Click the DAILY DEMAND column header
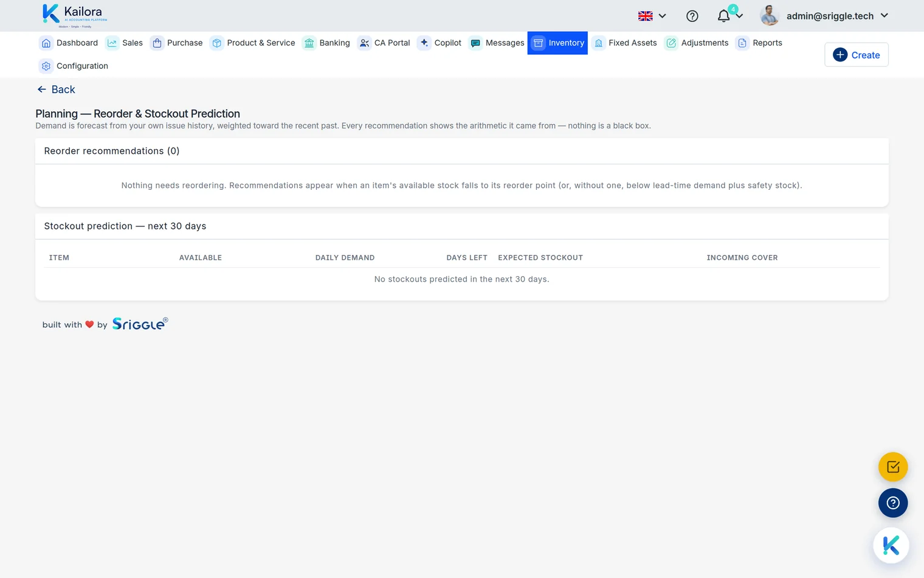Viewport: 924px width, 578px height. tap(345, 258)
